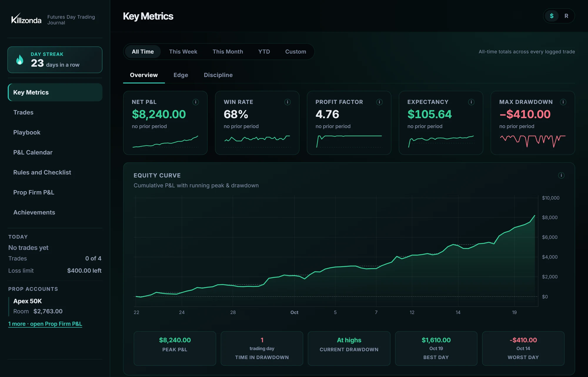The image size is (588, 377).
Task: Go to Trades in the sidebar
Action: [55, 112]
